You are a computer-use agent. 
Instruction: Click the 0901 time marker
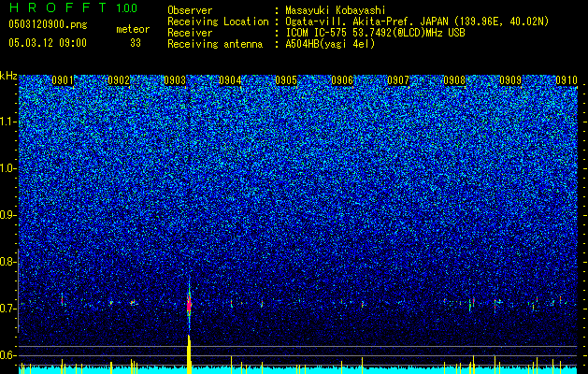(63, 80)
